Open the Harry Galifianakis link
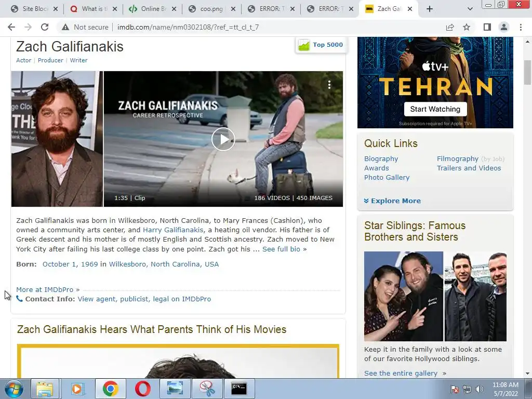 [173, 230]
